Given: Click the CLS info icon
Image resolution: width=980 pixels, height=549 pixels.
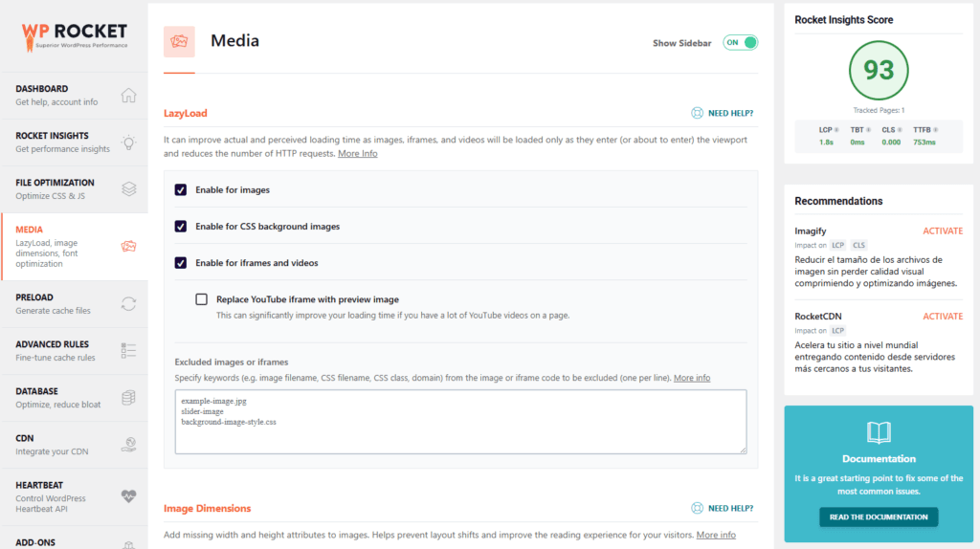Looking at the screenshot, I should [x=900, y=130].
